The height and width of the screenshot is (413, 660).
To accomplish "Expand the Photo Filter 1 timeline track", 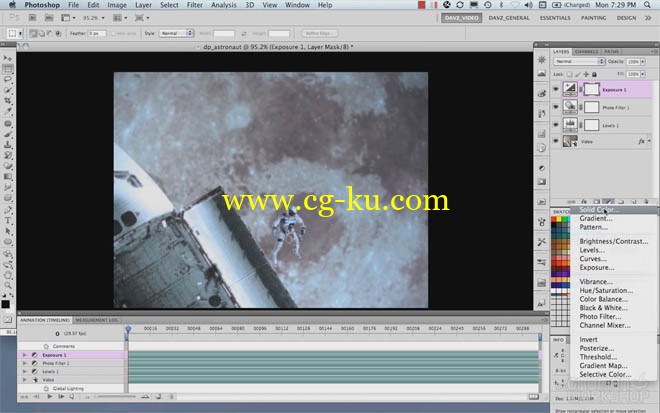I will coord(24,363).
